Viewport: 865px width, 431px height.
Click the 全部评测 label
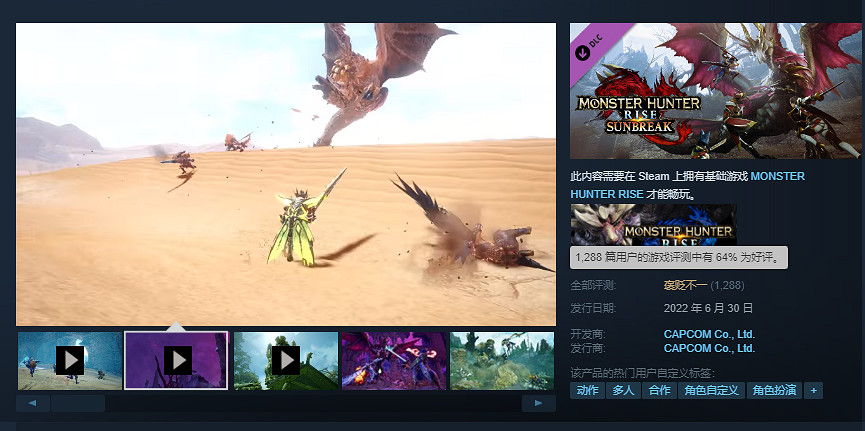point(594,285)
